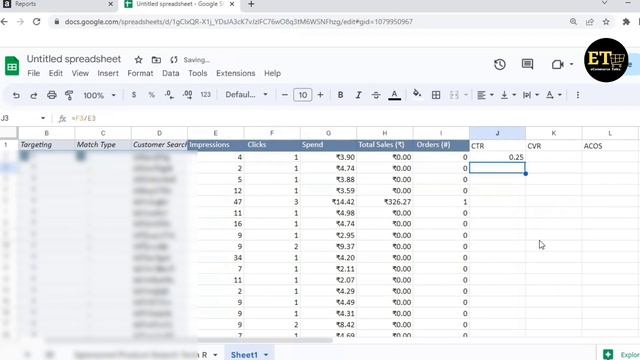
Task: Open the Edit menu
Action: pyautogui.click(x=56, y=73)
